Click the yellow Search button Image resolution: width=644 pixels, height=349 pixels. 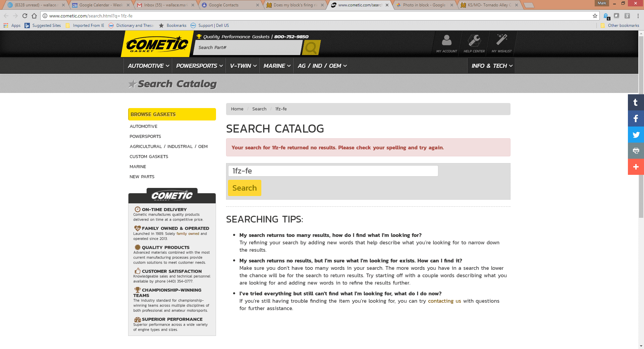[x=245, y=188]
